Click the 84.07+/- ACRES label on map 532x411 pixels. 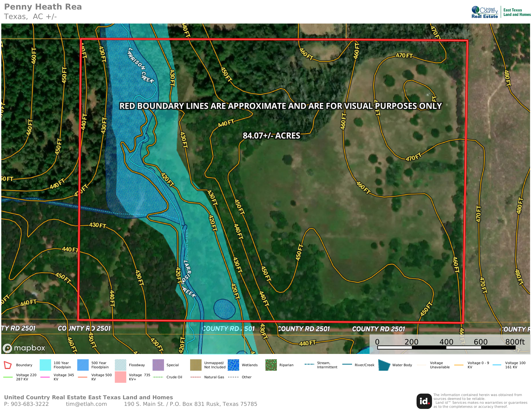click(x=271, y=136)
